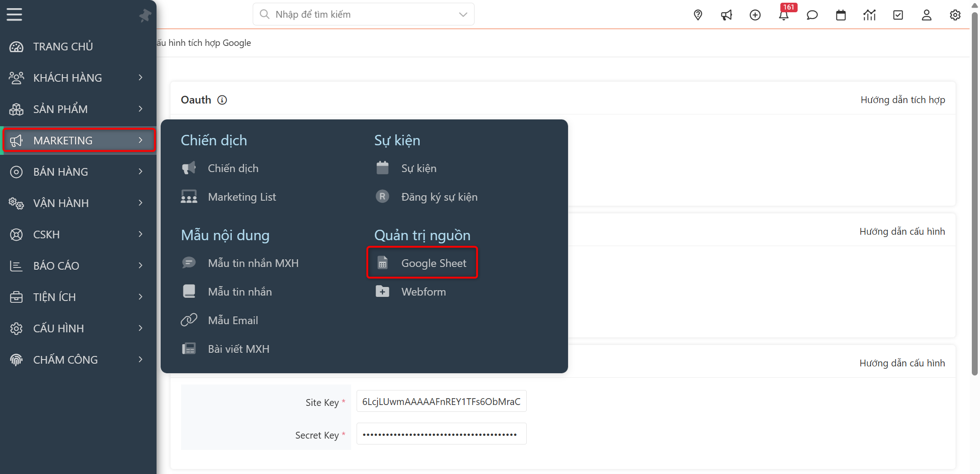Collapse the sidebar via the hamburger icon

(x=14, y=14)
